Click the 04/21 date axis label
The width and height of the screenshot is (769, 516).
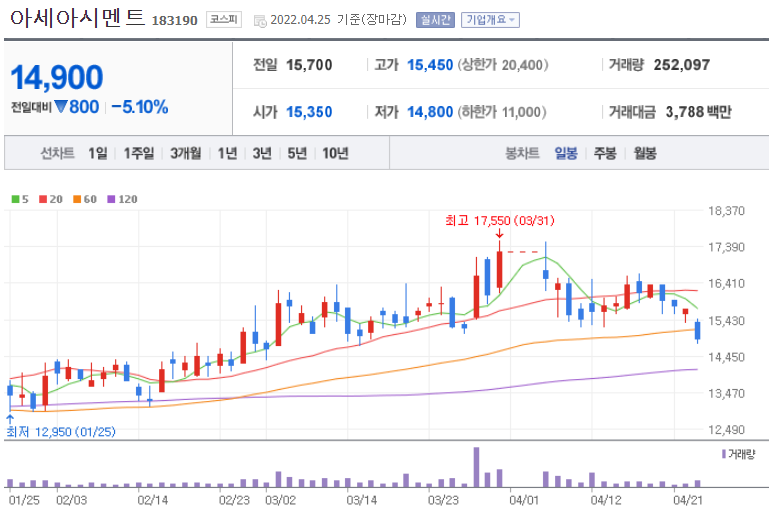[x=688, y=500]
